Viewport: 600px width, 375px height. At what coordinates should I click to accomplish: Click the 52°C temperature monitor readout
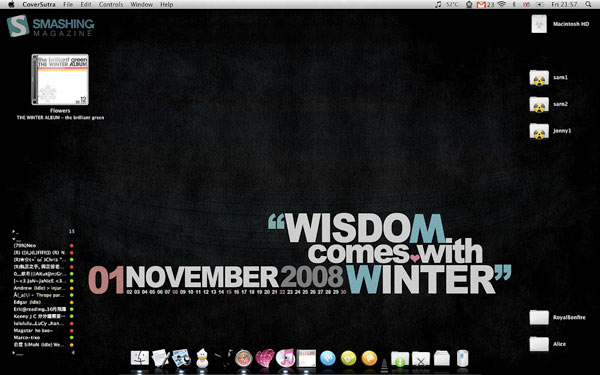452,5
